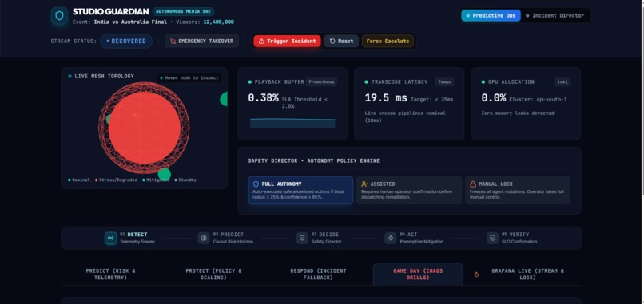
Task: Click the Nominal legend entry
Action: (79, 180)
